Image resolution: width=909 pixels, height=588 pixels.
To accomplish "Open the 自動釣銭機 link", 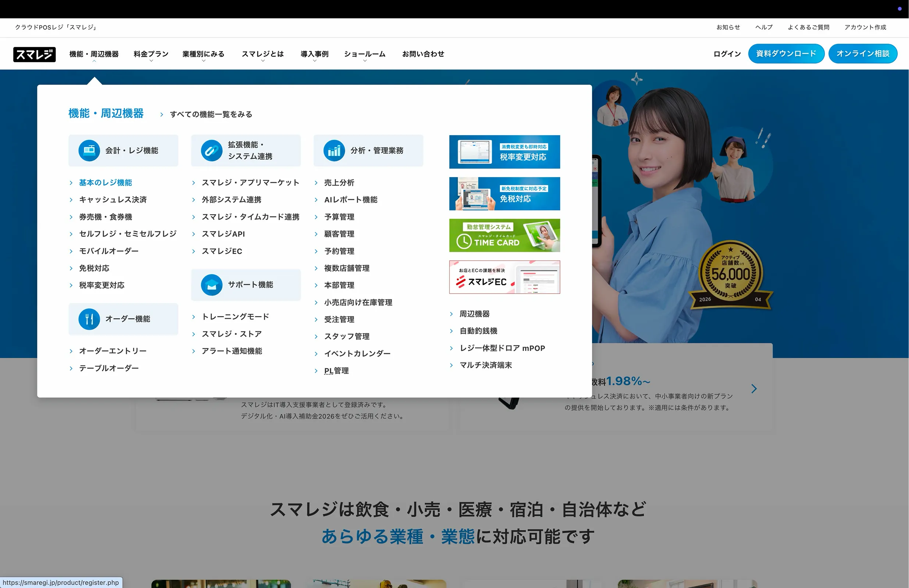I will [478, 331].
